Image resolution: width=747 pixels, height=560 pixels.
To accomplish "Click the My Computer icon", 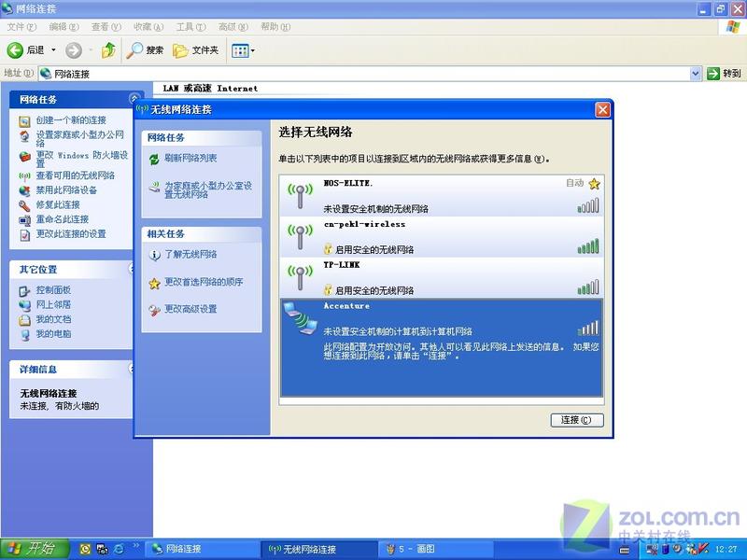I will 25,335.
